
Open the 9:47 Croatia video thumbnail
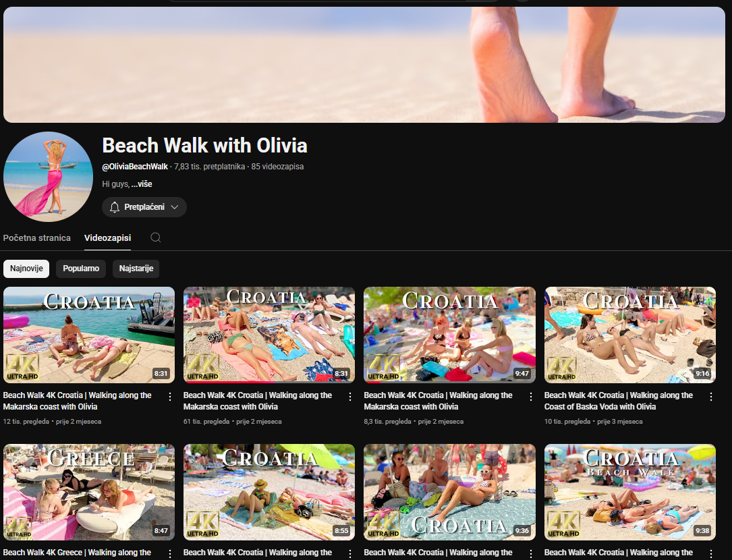(x=449, y=335)
